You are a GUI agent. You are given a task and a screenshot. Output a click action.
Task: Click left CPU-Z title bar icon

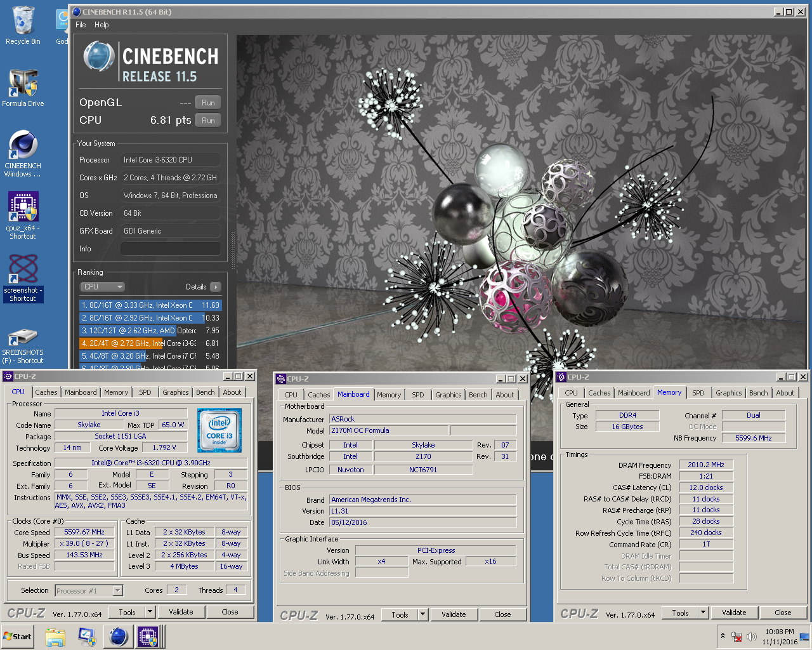[x=8, y=376]
